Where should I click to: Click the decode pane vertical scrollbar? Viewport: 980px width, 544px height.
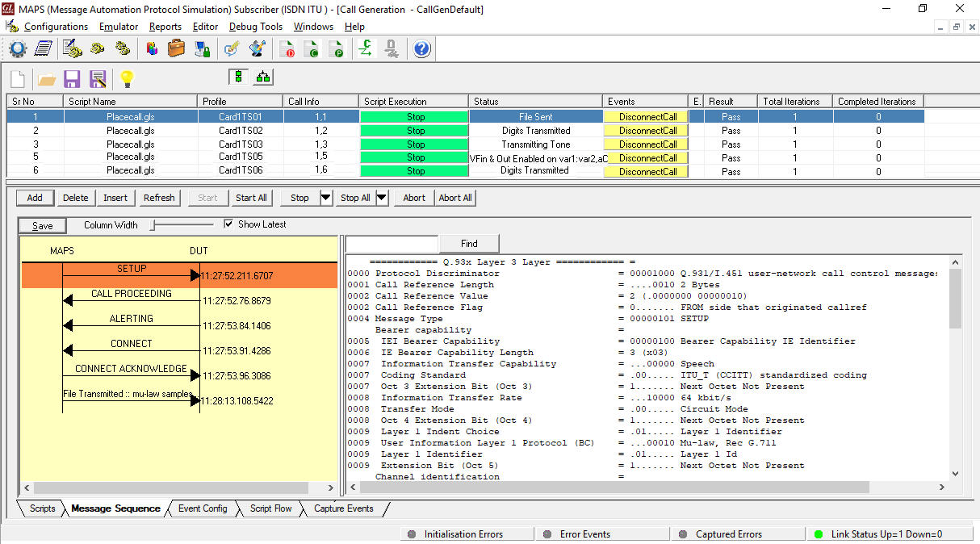pos(956,368)
